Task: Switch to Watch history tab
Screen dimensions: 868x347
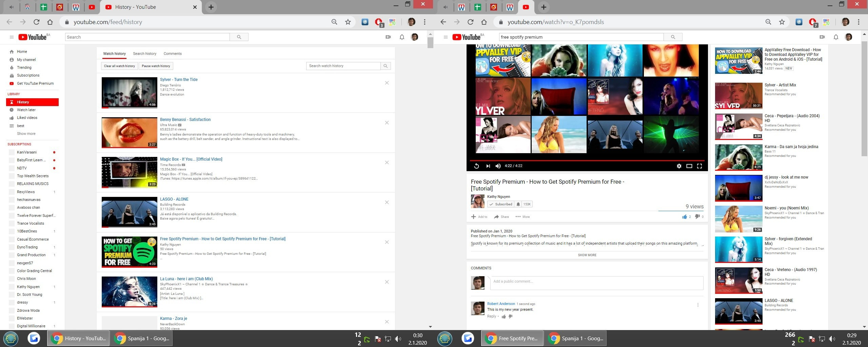Action: click(x=114, y=54)
